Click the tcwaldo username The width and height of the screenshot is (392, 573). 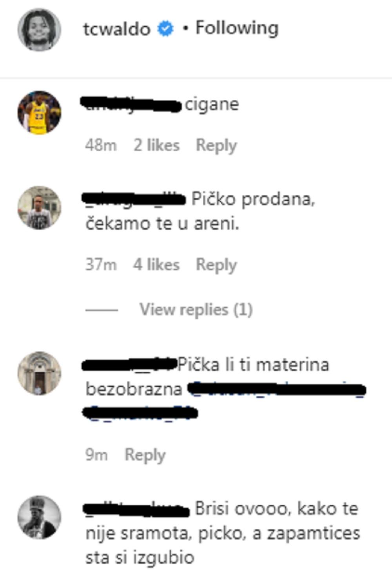pyautogui.click(x=117, y=29)
